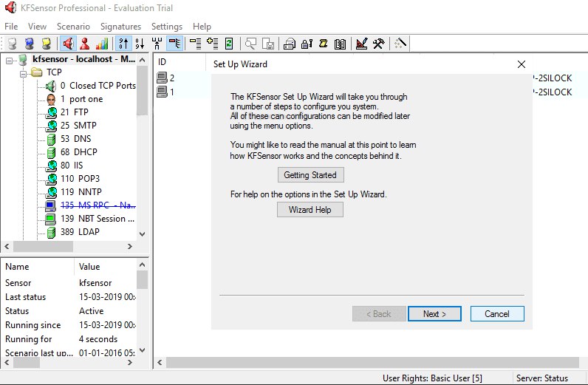Click the branching arrows toolbar icon
Image resolution: width=588 pixels, height=385 pixels.
157,44
